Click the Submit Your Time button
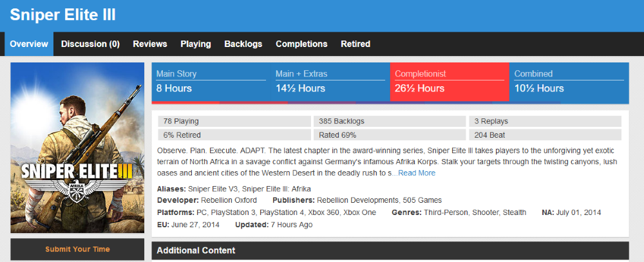 tap(77, 249)
